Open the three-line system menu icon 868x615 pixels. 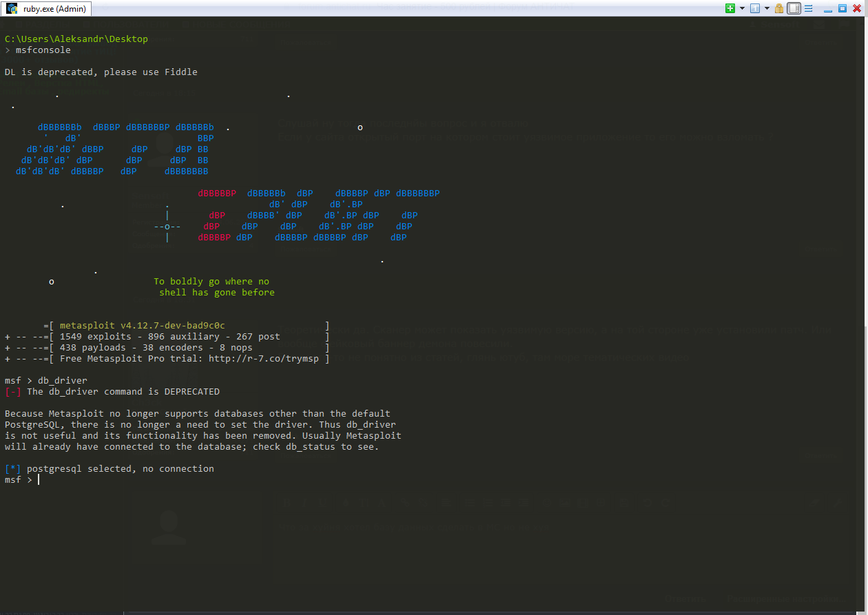tap(808, 8)
